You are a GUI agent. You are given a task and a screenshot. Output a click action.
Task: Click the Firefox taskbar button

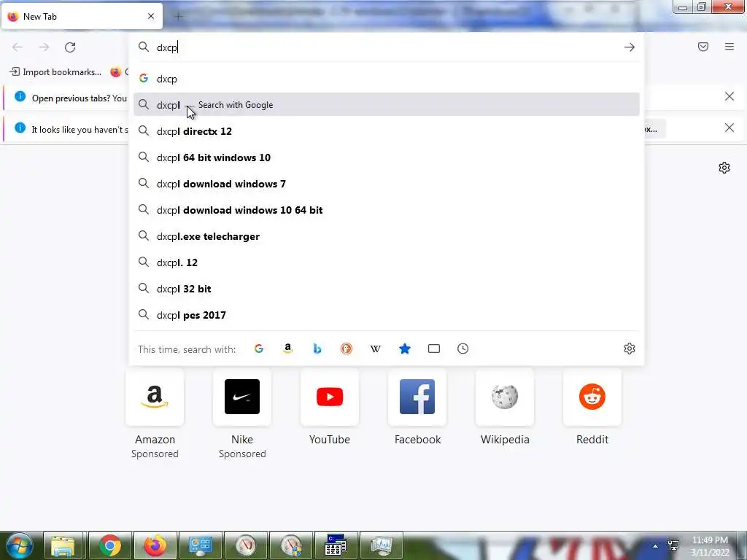pyautogui.click(x=155, y=545)
